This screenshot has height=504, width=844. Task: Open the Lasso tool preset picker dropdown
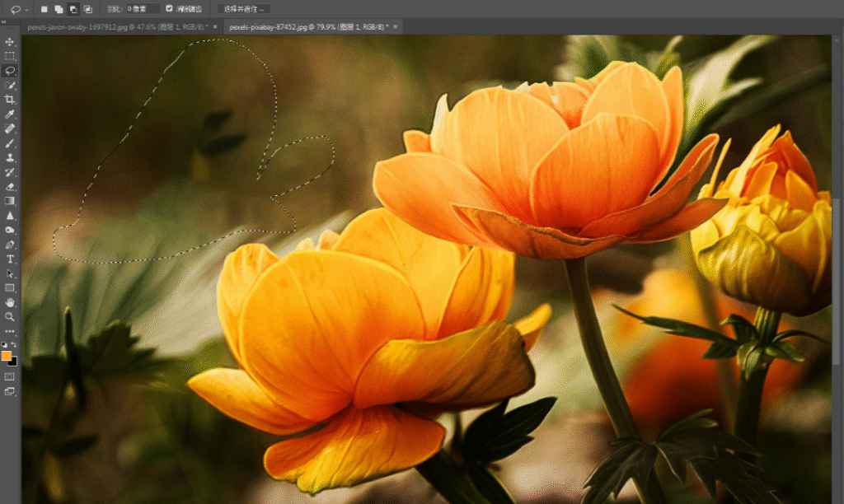[26, 9]
